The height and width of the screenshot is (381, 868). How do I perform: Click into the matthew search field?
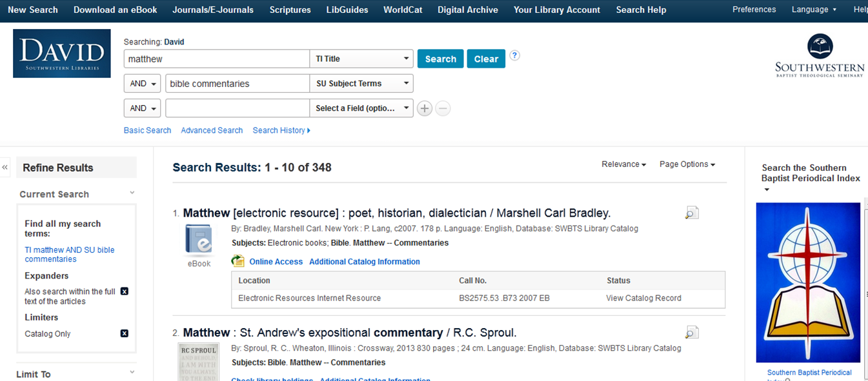tap(217, 59)
